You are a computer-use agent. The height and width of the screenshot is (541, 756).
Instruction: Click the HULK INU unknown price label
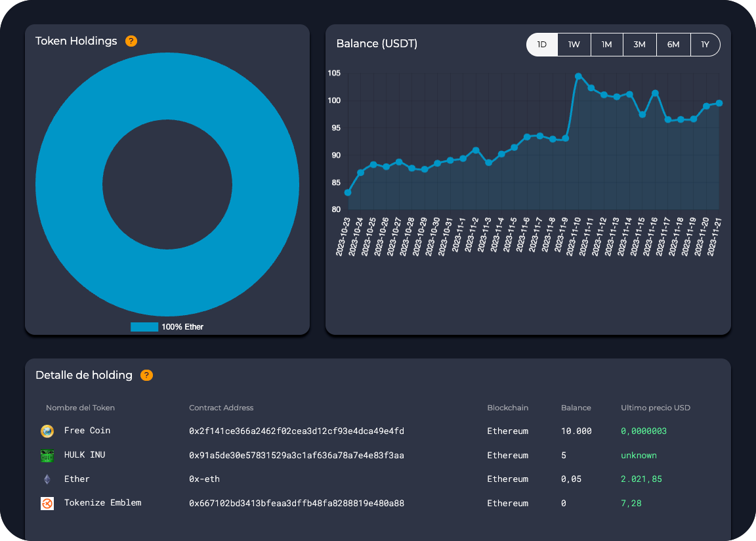[639, 454]
